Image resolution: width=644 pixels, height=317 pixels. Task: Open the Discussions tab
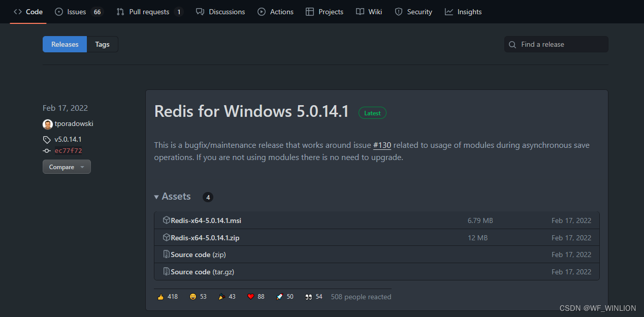(220, 12)
